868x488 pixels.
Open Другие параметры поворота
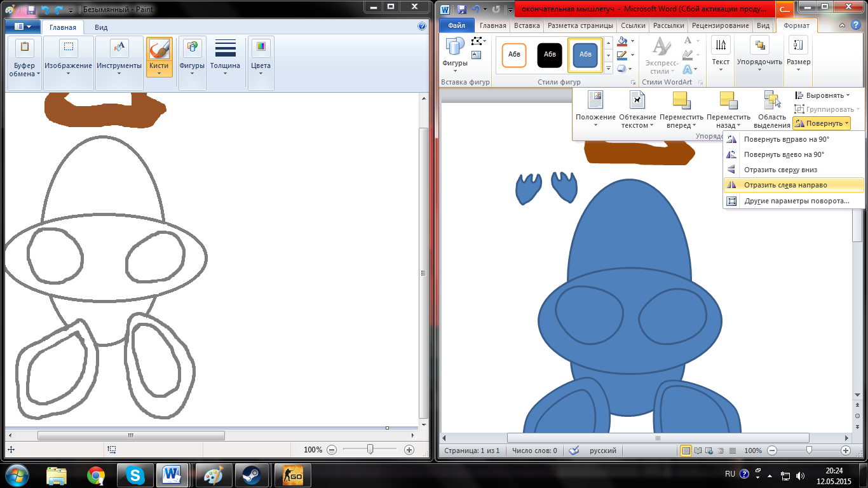794,201
